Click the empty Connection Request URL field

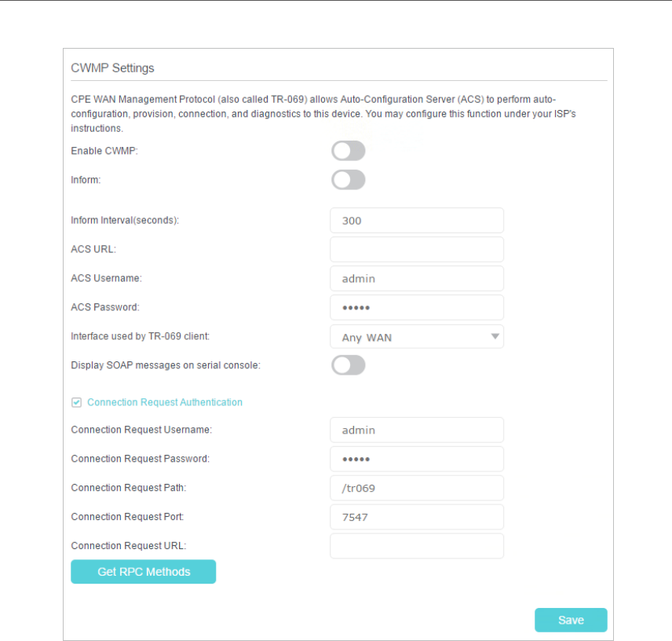coord(416,546)
